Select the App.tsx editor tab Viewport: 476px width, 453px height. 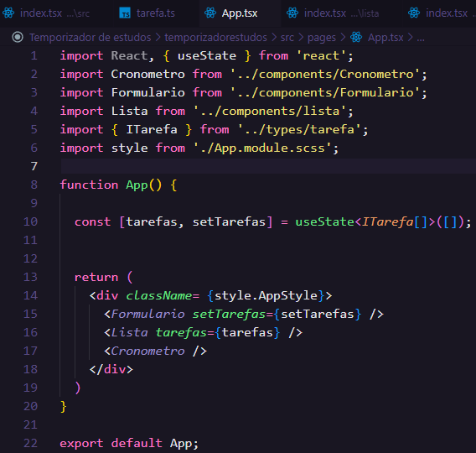pos(240,13)
